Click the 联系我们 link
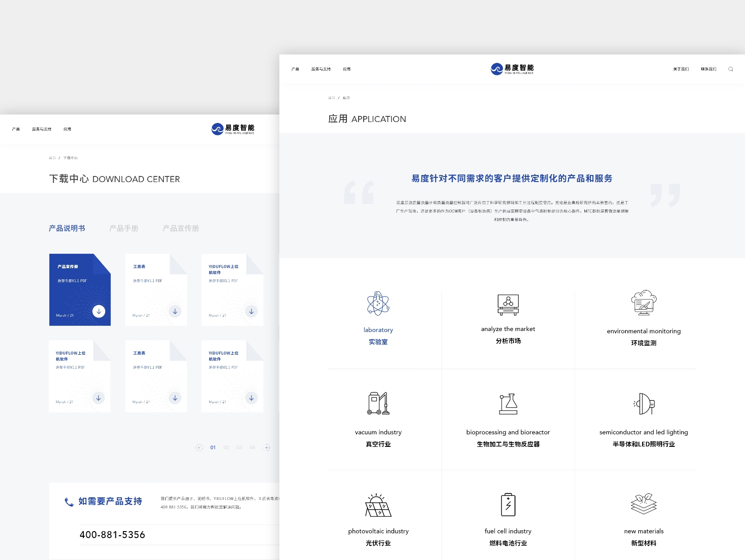This screenshot has height=560, width=745. pyautogui.click(x=709, y=68)
